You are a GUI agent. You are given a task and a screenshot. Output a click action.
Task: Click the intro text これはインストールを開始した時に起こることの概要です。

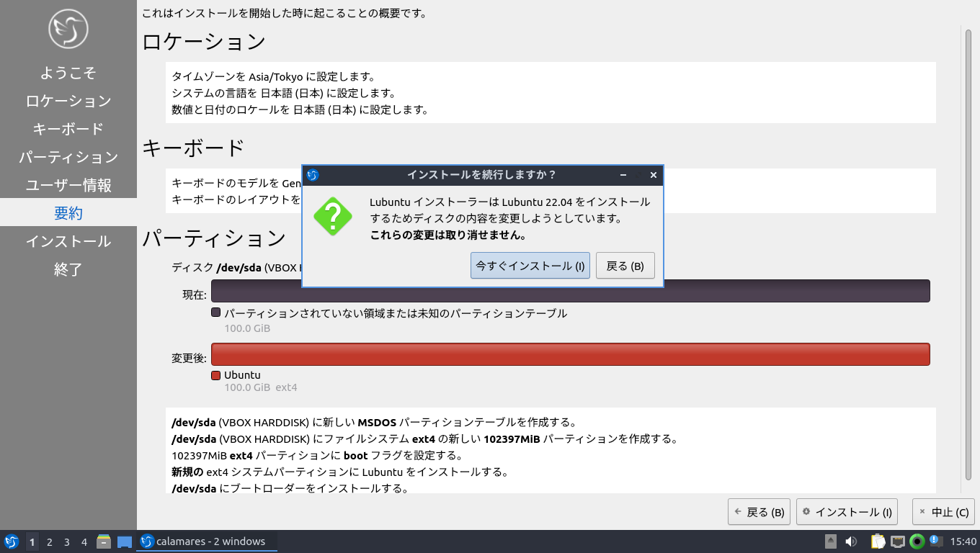(284, 13)
